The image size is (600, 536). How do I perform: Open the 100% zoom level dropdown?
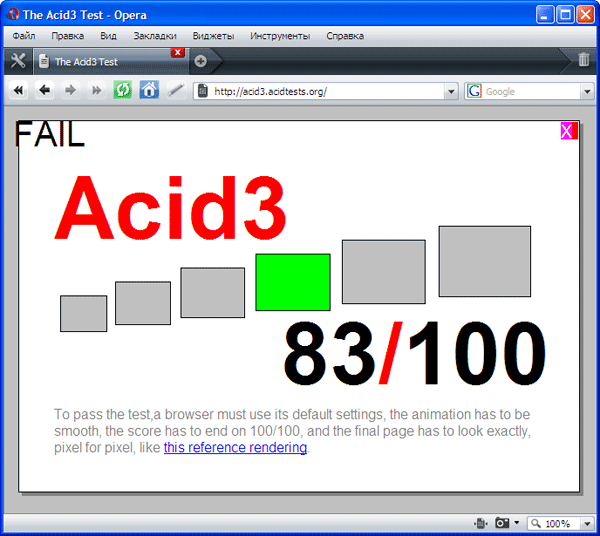pos(587,523)
